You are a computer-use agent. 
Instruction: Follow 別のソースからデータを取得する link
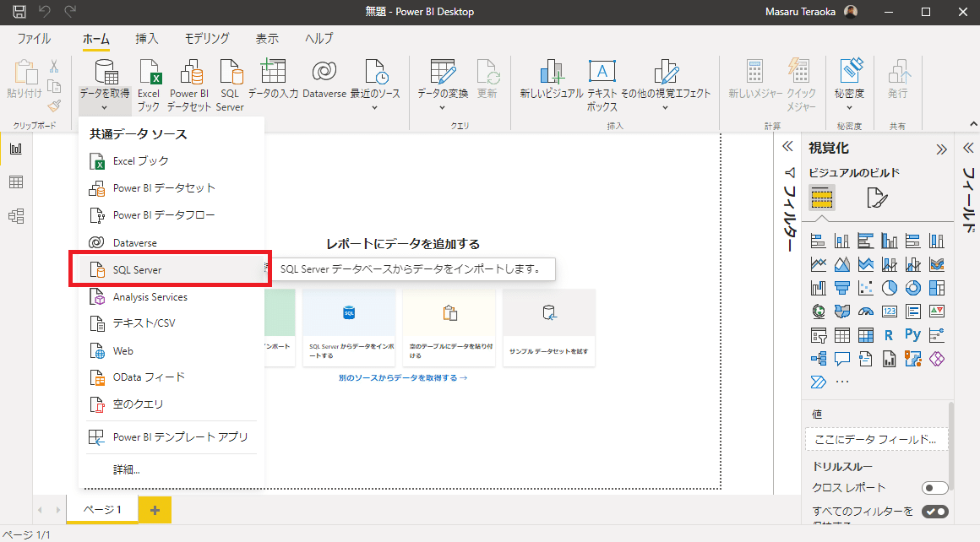402,377
